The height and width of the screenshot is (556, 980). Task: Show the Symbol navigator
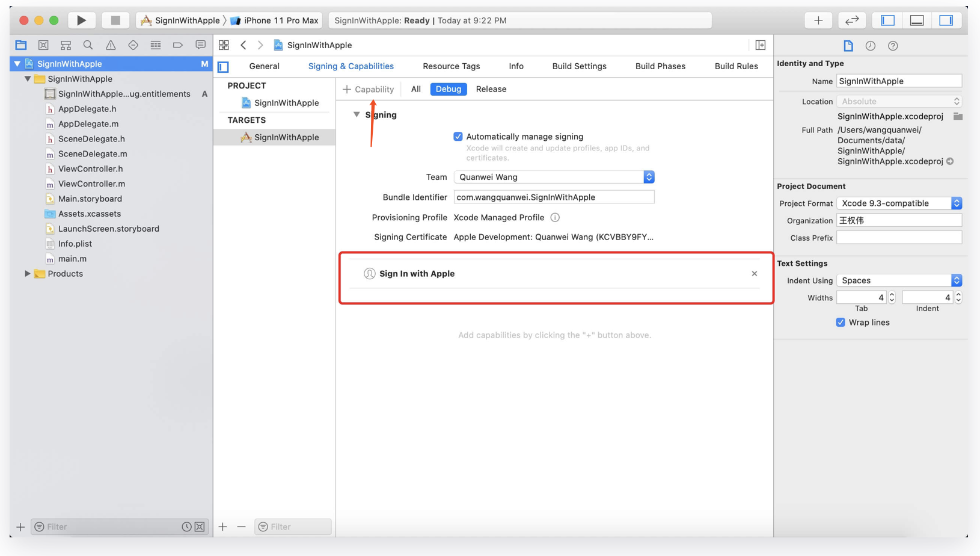coord(66,45)
